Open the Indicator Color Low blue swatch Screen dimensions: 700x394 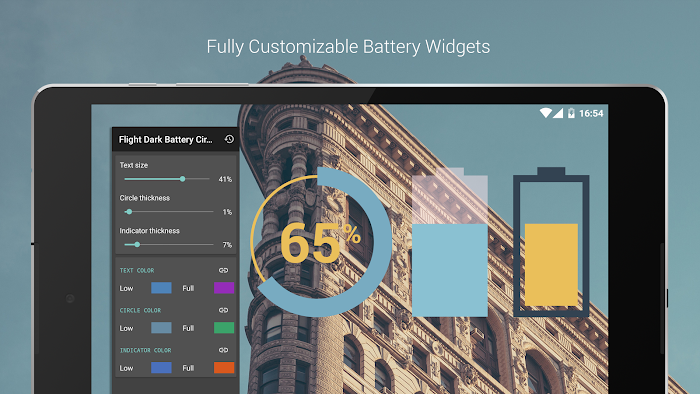click(161, 368)
